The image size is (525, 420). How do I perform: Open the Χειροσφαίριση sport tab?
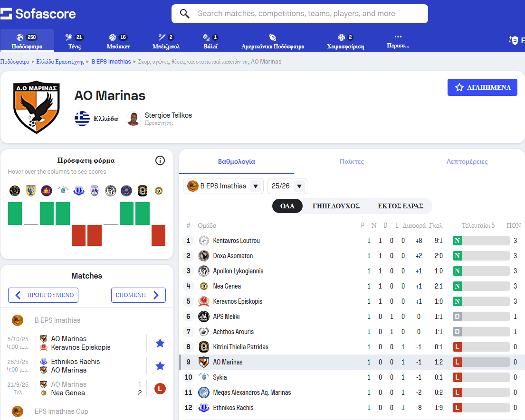tap(345, 41)
